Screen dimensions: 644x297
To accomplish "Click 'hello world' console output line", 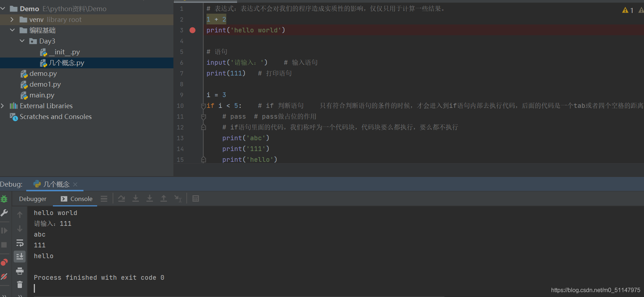I will coord(55,213).
